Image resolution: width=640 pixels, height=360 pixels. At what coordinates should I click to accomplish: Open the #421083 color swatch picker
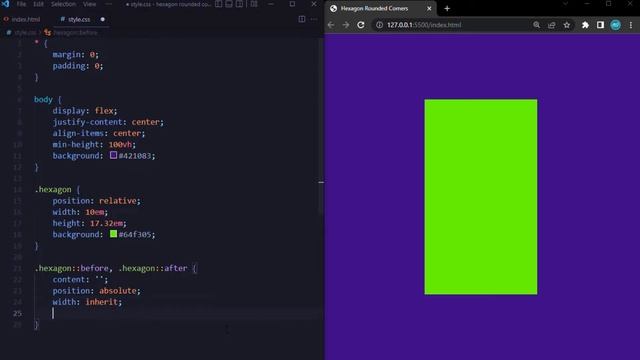point(113,155)
